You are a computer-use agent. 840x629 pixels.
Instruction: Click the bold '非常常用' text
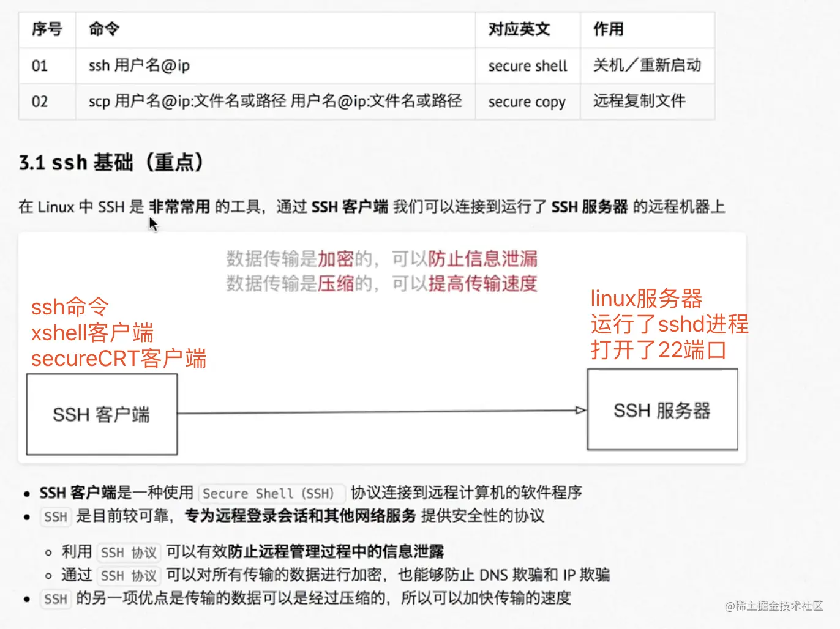click(179, 207)
